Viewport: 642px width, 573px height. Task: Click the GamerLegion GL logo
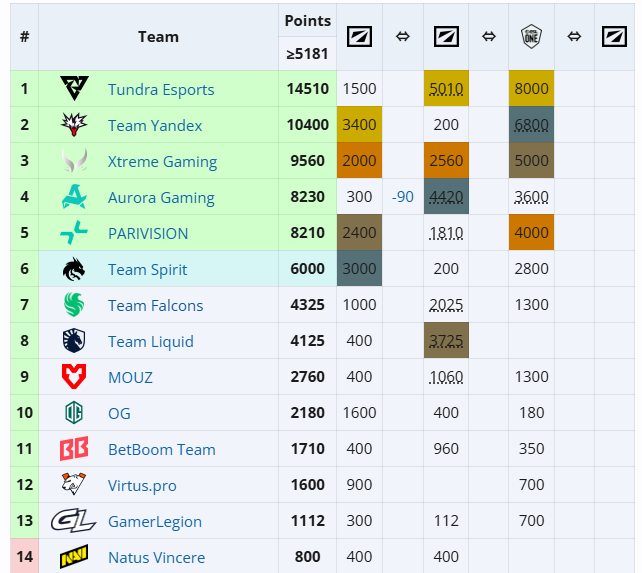coord(74,521)
